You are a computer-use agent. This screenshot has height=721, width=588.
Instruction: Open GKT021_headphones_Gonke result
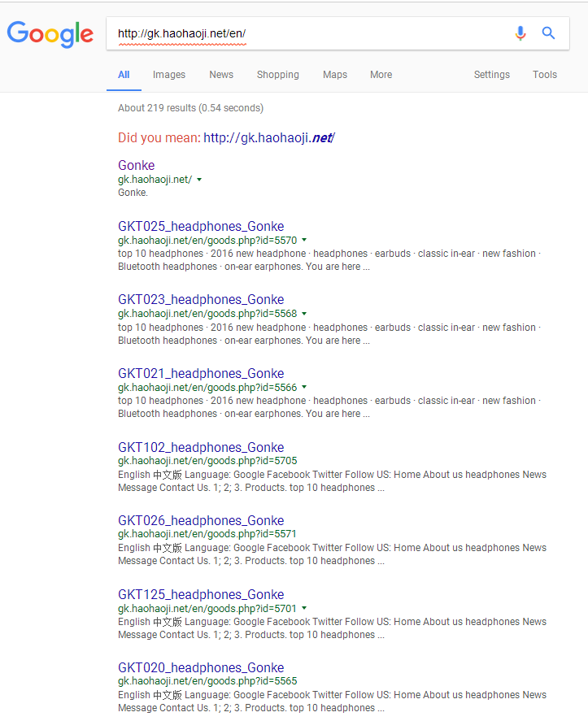point(201,373)
